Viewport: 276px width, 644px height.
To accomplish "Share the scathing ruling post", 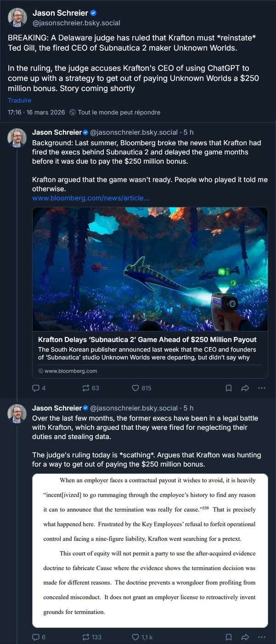I will [245, 637].
